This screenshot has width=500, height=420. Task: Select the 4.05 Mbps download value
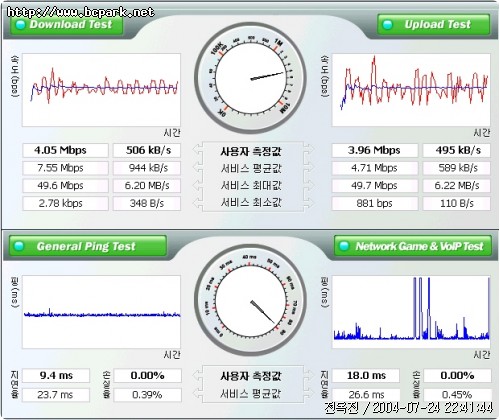pyautogui.click(x=65, y=150)
